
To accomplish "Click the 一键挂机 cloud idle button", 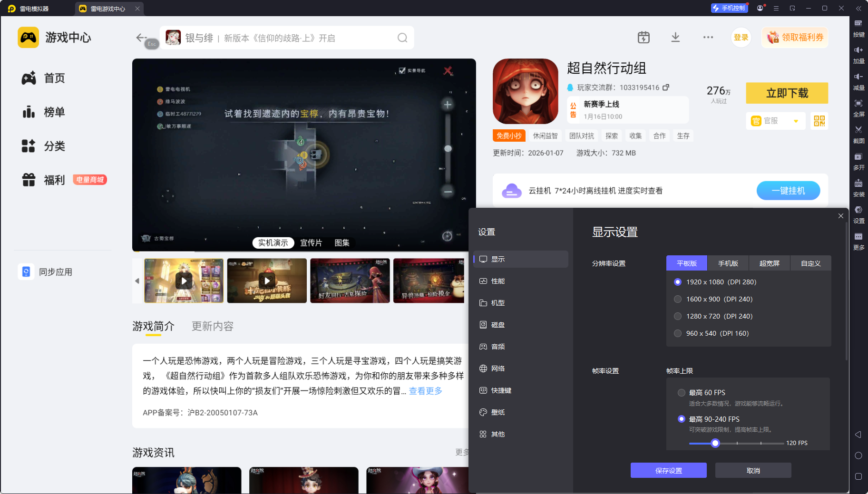I will point(788,191).
